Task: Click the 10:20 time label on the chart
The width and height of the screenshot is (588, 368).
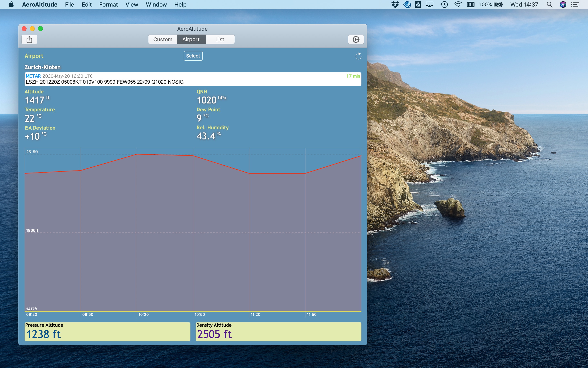Action: pos(143,314)
